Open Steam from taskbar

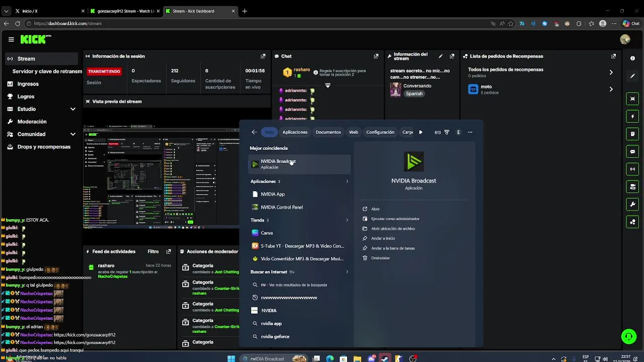pos(385,358)
